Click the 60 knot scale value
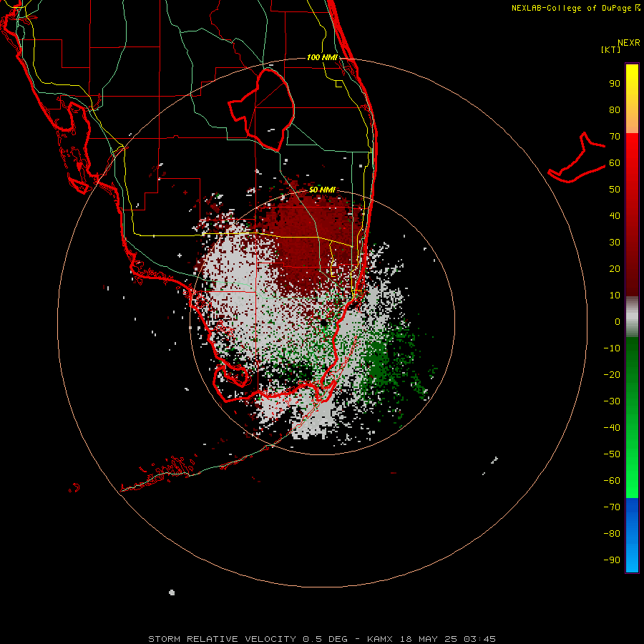 615,163
